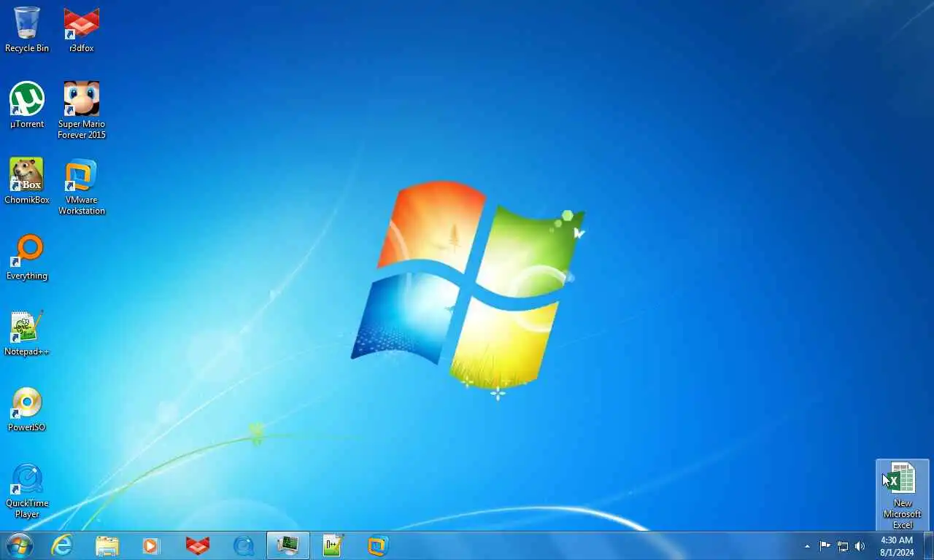This screenshot has height=560, width=934.
Task: Open the clock showing 4:30 AM
Action: pos(897,546)
